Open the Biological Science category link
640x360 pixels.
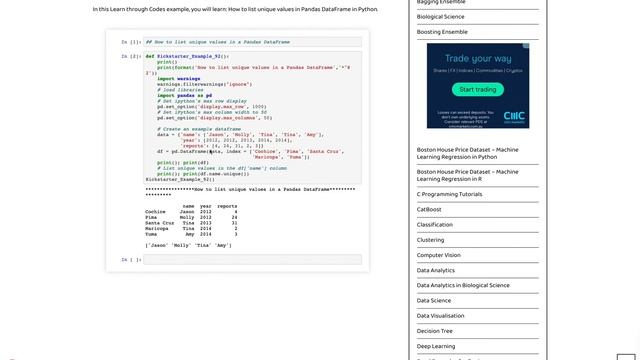[440, 17]
